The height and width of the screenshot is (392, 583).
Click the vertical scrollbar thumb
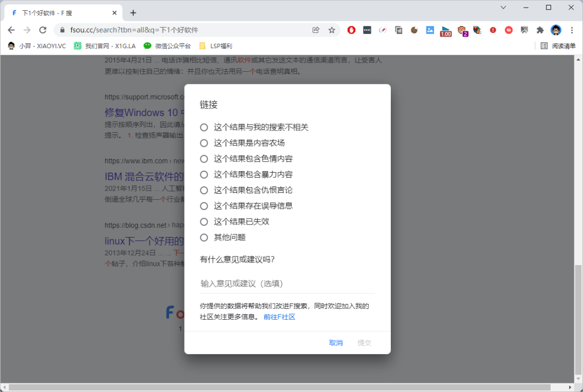pyautogui.click(x=578, y=320)
